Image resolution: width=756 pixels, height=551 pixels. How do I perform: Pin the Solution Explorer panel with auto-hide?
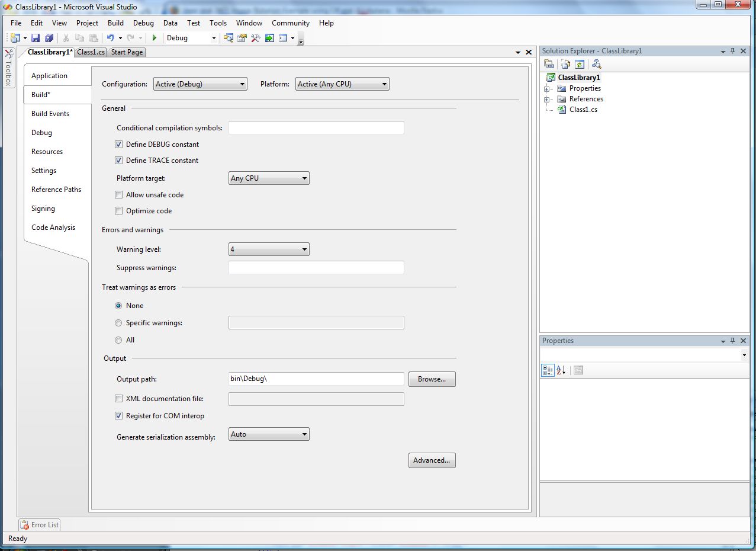pyautogui.click(x=732, y=51)
